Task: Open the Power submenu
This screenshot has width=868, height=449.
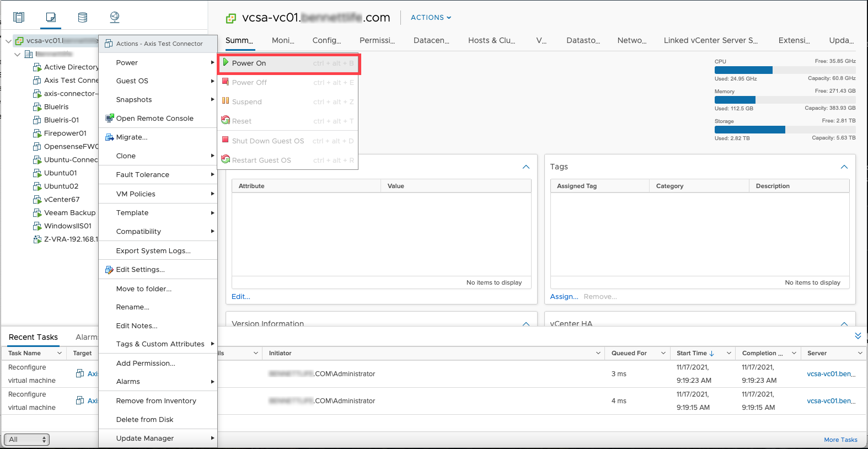Action: (x=158, y=63)
